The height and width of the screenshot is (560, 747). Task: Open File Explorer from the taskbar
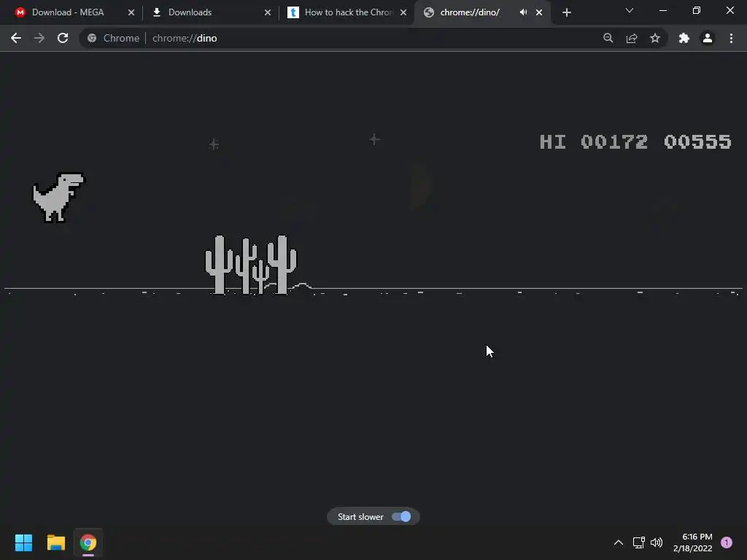tap(55, 542)
